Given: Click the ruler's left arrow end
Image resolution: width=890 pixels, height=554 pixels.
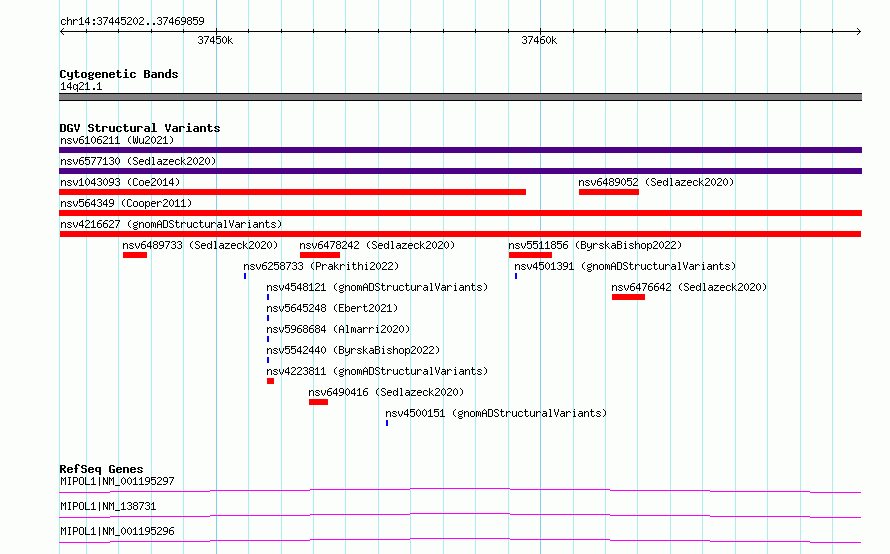Looking at the screenshot, I should point(62,31).
